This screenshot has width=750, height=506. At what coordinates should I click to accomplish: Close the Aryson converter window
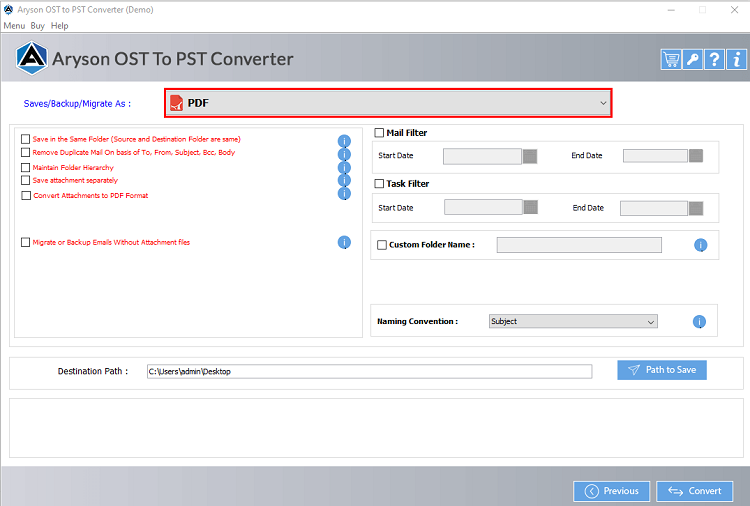[x=734, y=10]
